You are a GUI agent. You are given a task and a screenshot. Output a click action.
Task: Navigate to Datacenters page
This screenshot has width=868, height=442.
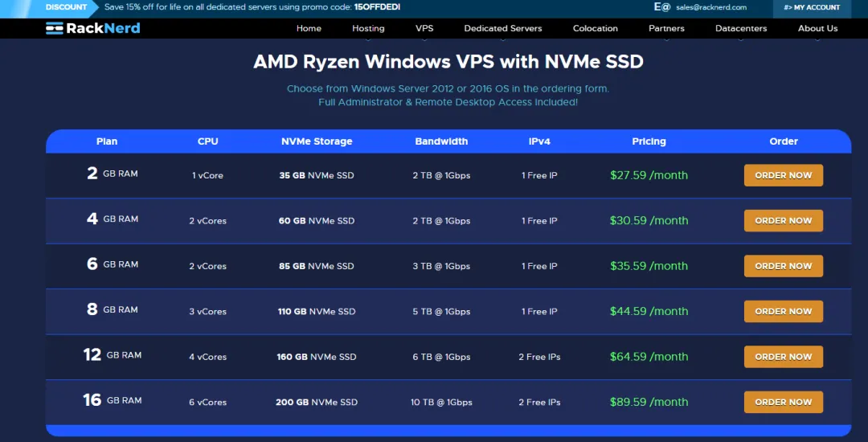coord(741,28)
